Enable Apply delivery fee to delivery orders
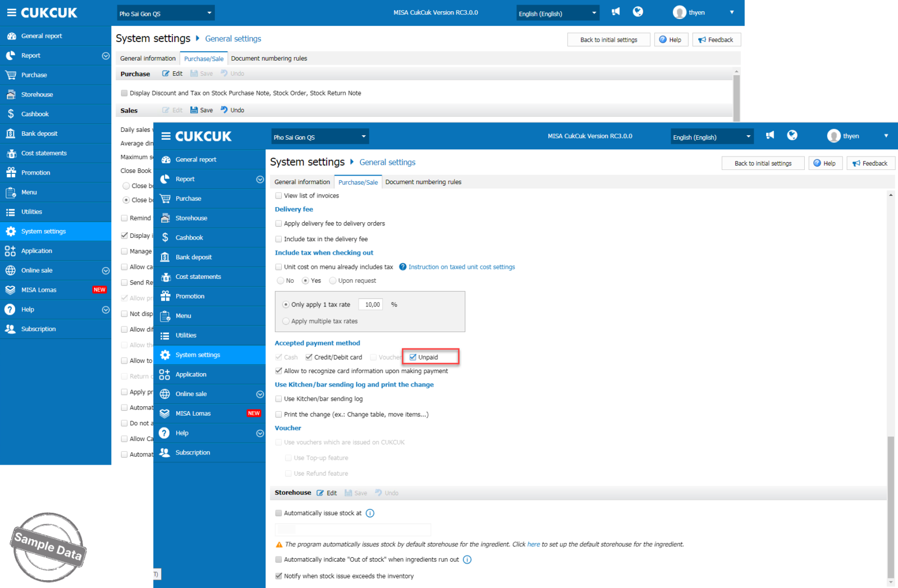The image size is (898, 588). coord(278,223)
